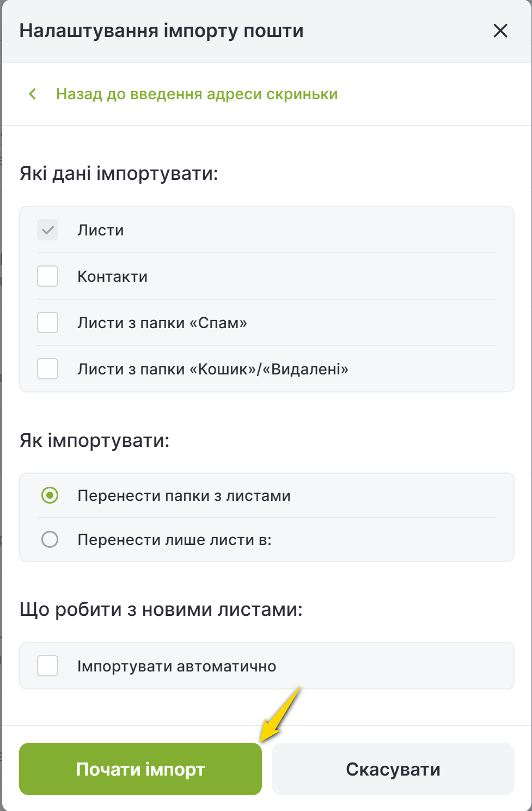
Task: Enable the 'Імпортувати автоматично' checkbox
Action: pyautogui.click(x=48, y=666)
